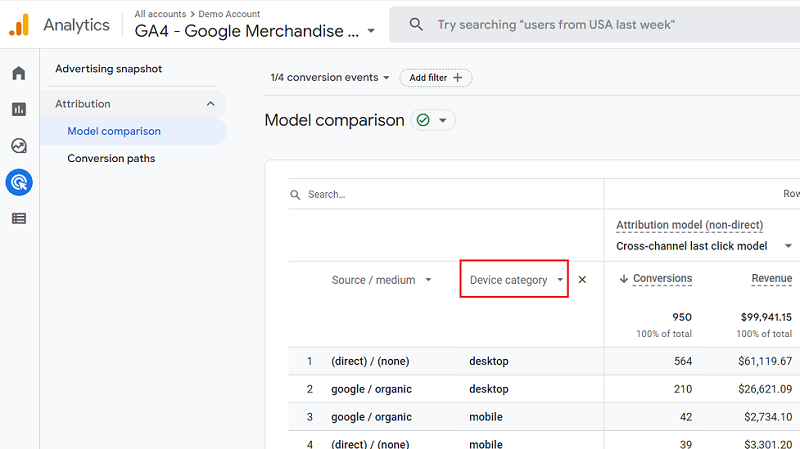
Task: Click the $26,621.09 revenue value
Action: [765, 389]
